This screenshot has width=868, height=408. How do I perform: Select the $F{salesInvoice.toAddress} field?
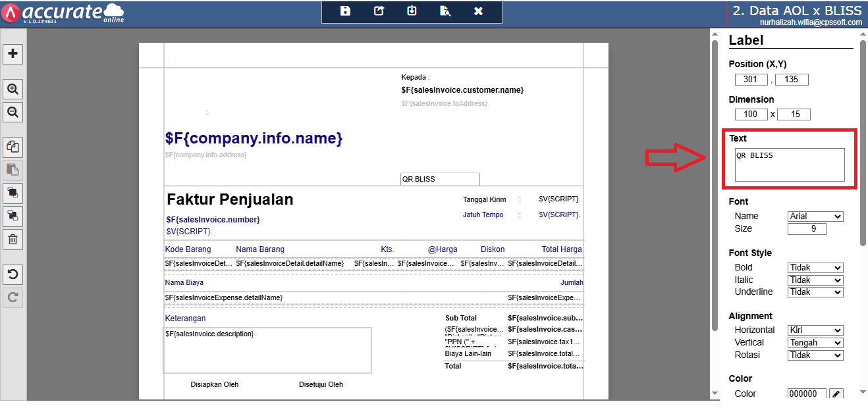[444, 103]
